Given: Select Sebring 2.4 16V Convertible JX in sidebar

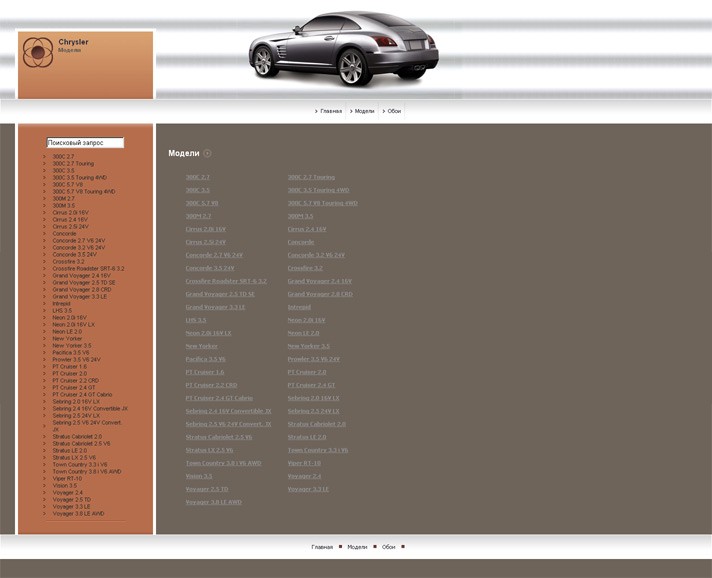Looking at the screenshot, I should (90, 409).
